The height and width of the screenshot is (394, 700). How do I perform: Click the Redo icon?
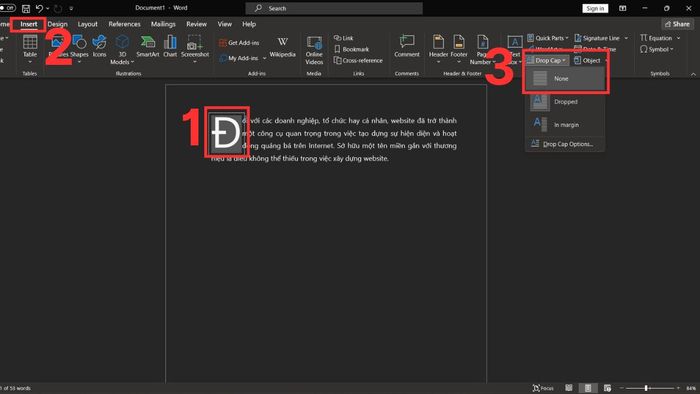[58, 8]
